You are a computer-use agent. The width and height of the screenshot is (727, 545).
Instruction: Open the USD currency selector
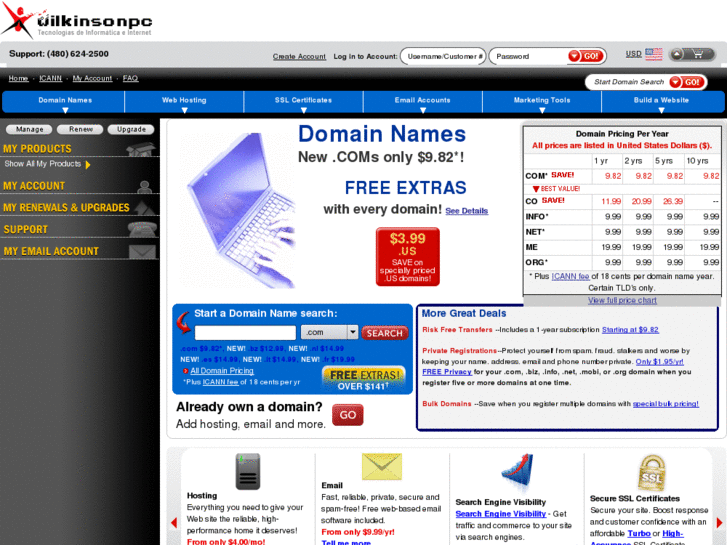[633, 54]
